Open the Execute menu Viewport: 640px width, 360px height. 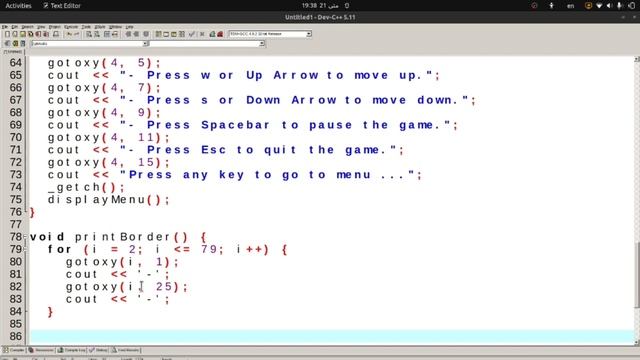pos(71,27)
